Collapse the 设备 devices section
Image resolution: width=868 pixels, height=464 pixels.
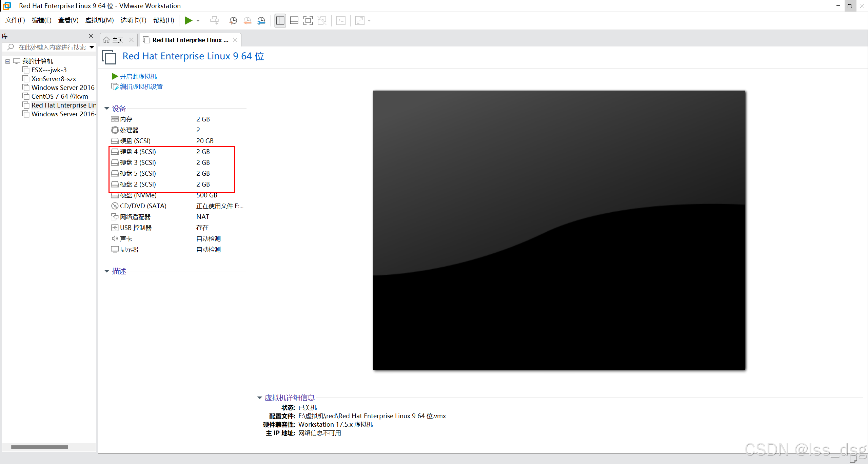pyautogui.click(x=107, y=109)
